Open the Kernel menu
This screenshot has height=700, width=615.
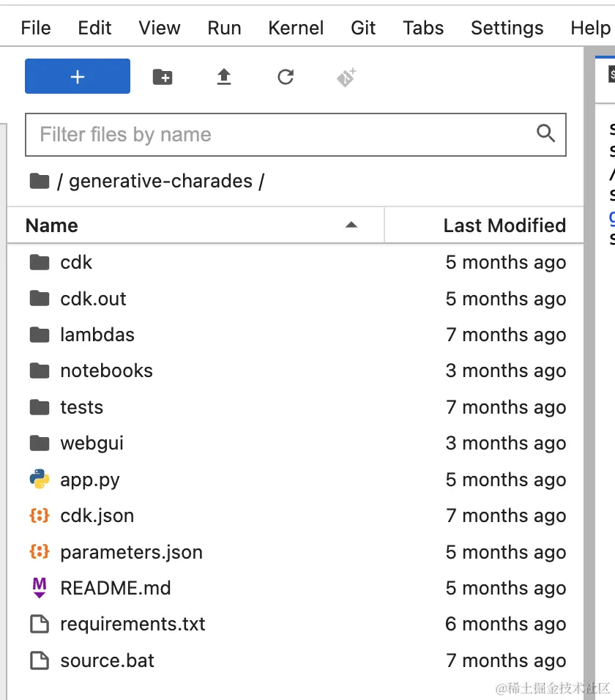coord(296,28)
